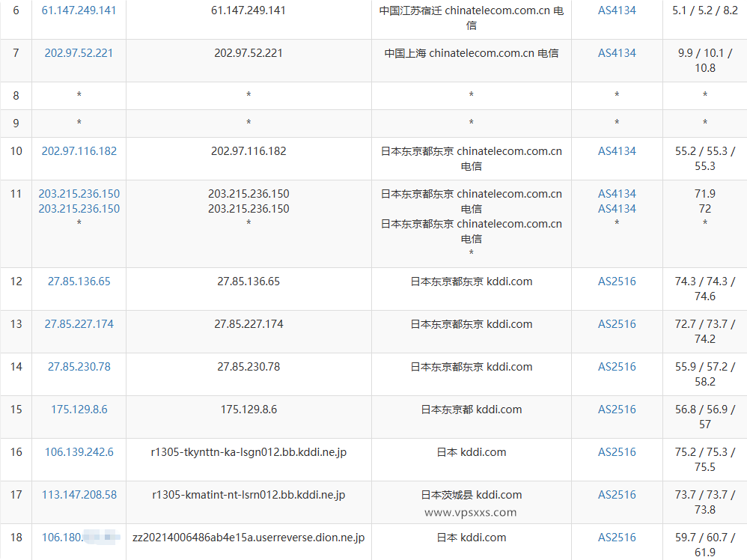Select the location cell 日本茨城县 kddi.com

(x=470, y=494)
